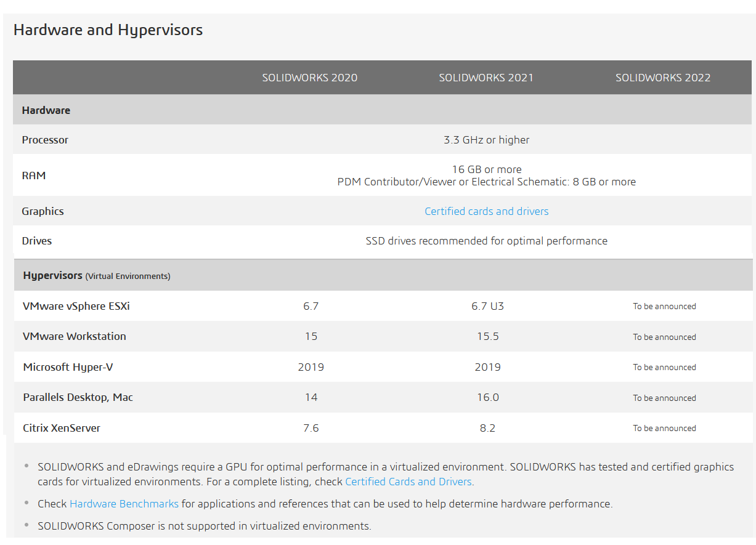Screen dimensions: 756x545
Task: Open the Certified cards and drivers link in Graphics row
Action: tap(486, 211)
